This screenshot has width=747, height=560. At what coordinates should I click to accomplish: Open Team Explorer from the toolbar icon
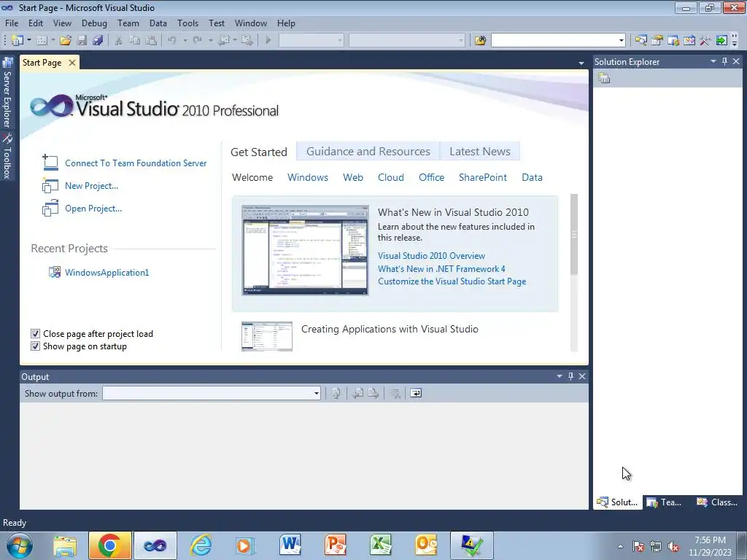[673, 41]
